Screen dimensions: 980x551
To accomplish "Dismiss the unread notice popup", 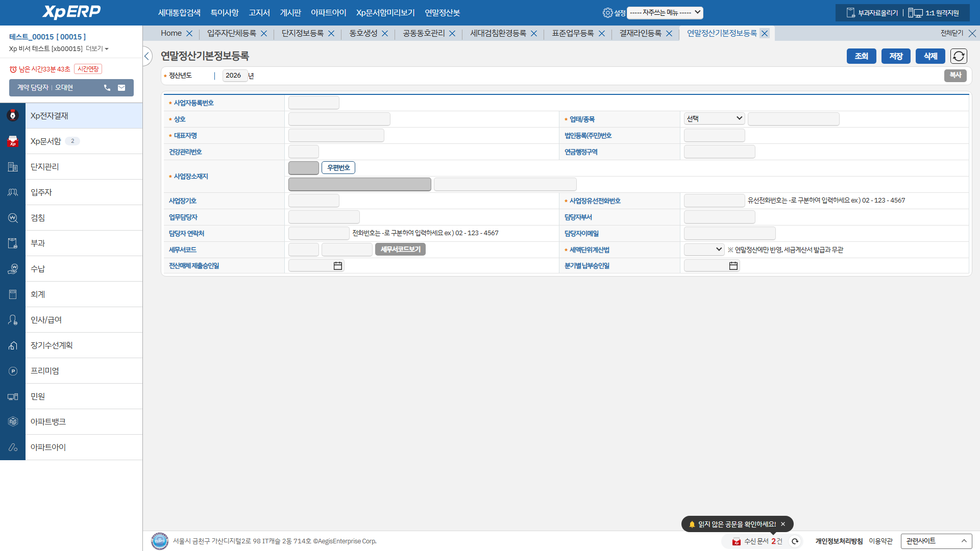I will click(783, 524).
